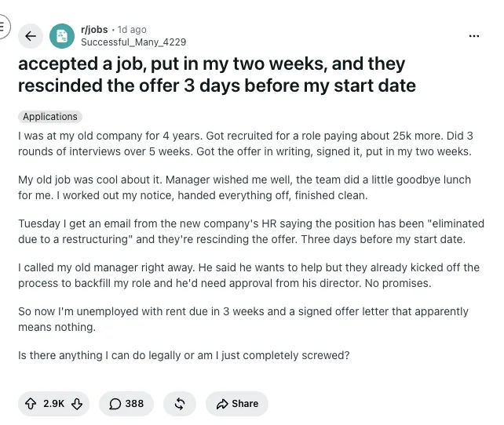Viewport: 504px width, 425px height.
Task: Click the final question about legal options
Action: (x=184, y=355)
